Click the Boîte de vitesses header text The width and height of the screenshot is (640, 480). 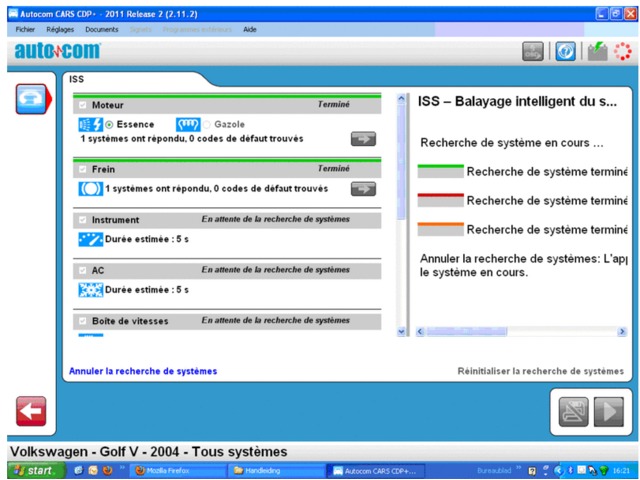(130, 321)
